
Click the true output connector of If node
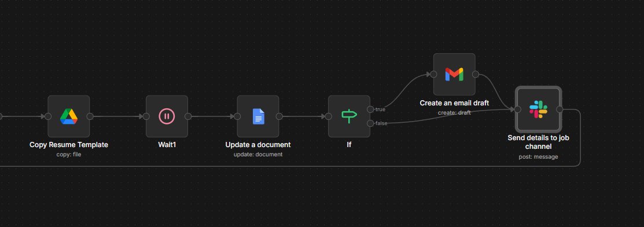click(x=370, y=109)
